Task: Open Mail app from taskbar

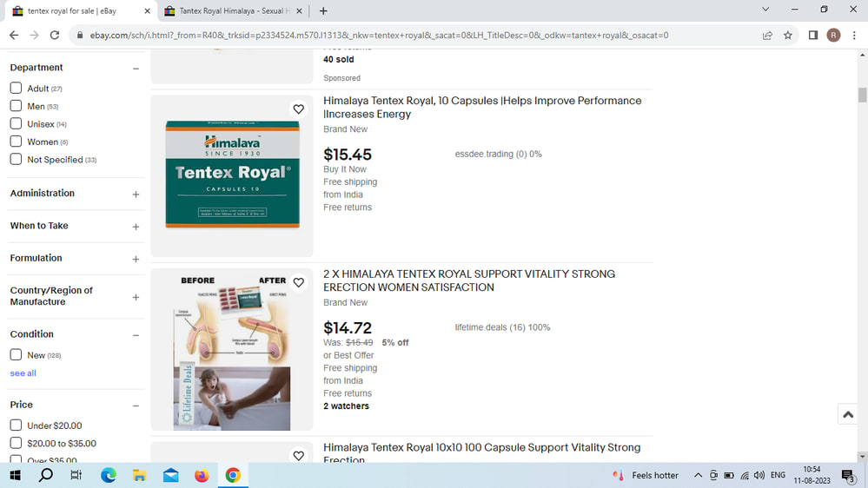Action: pyautogui.click(x=170, y=475)
